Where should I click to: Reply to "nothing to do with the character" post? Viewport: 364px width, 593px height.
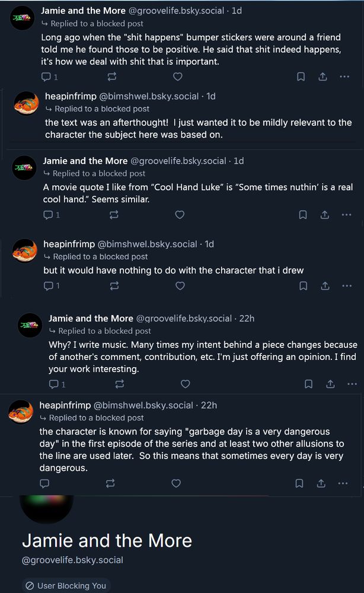(x=49, y=286)
